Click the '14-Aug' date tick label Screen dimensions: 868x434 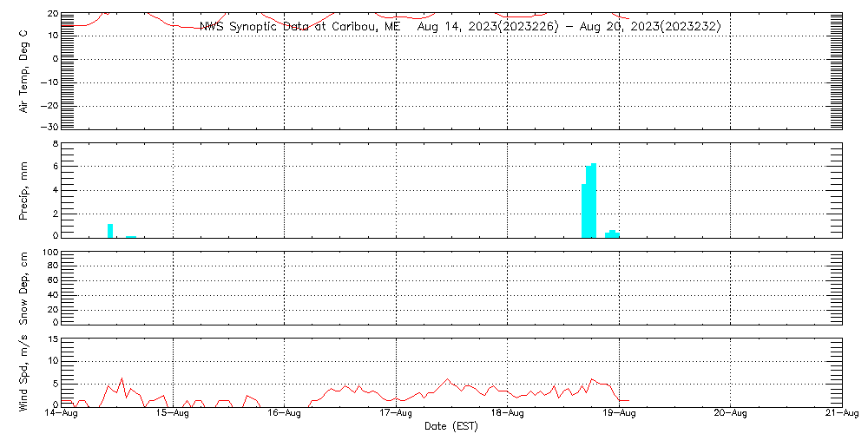tap(62, 415)
